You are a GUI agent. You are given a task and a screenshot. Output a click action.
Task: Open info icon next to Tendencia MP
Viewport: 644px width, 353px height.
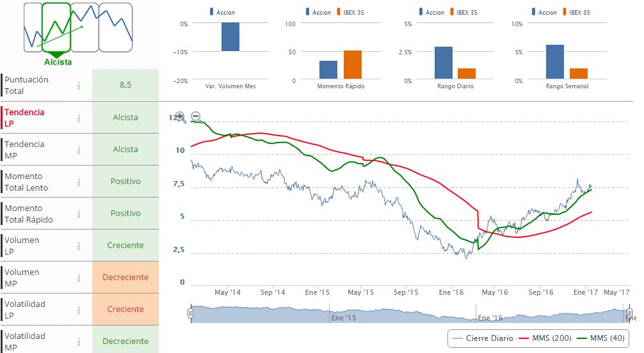click(x=79, y=150)
